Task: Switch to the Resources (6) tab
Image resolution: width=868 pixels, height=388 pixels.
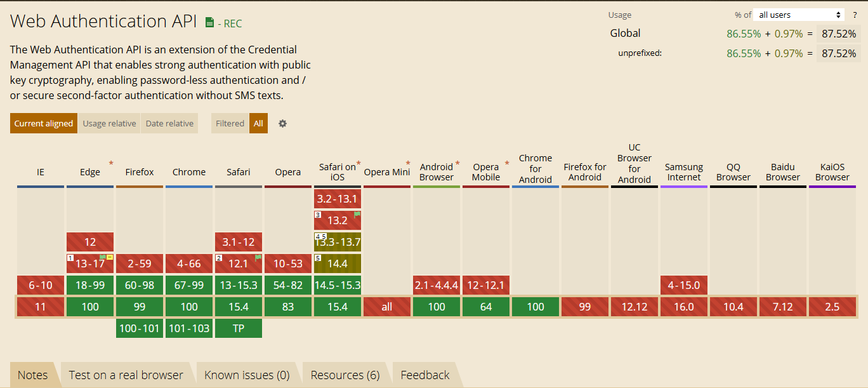Action: (x=345, y=375)
